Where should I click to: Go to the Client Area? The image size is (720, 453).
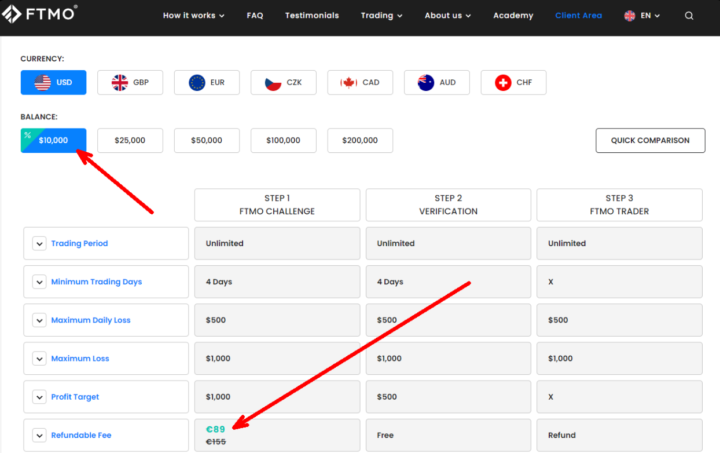[578, 16]
